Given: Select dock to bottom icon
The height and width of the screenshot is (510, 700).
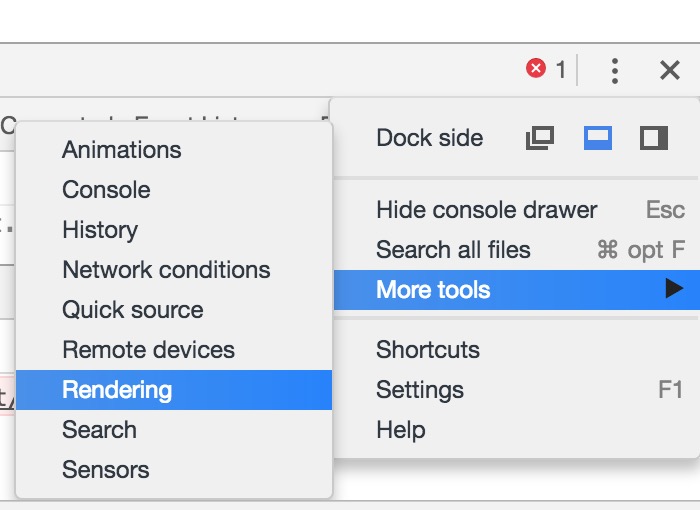Looking at the screenshot, I should coord(598,138).
